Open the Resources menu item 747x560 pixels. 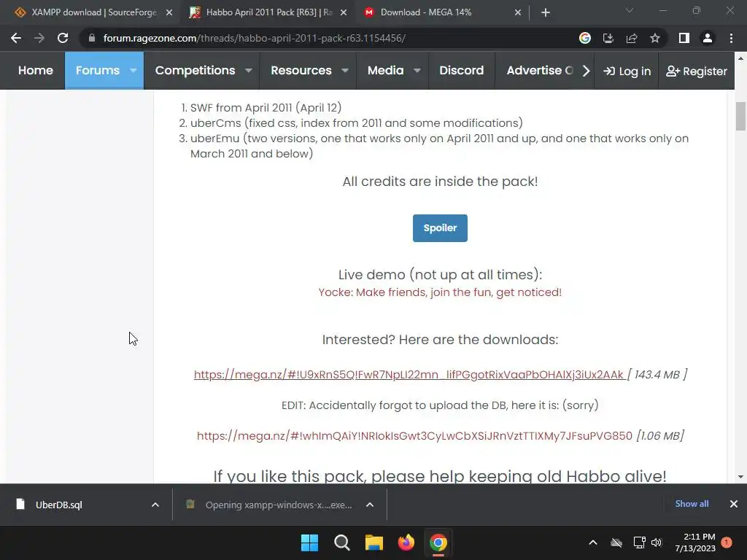coord(301,71)
